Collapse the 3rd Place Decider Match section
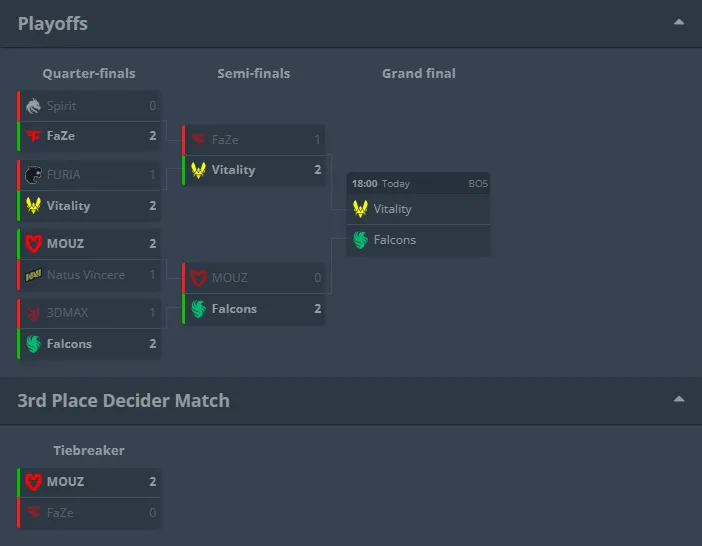 [x=679, y=399]
